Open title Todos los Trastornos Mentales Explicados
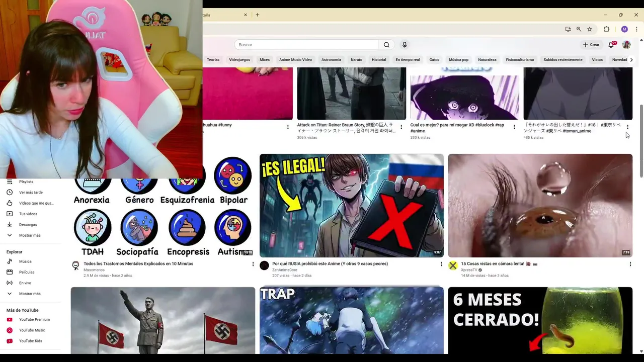 point(138,263)
